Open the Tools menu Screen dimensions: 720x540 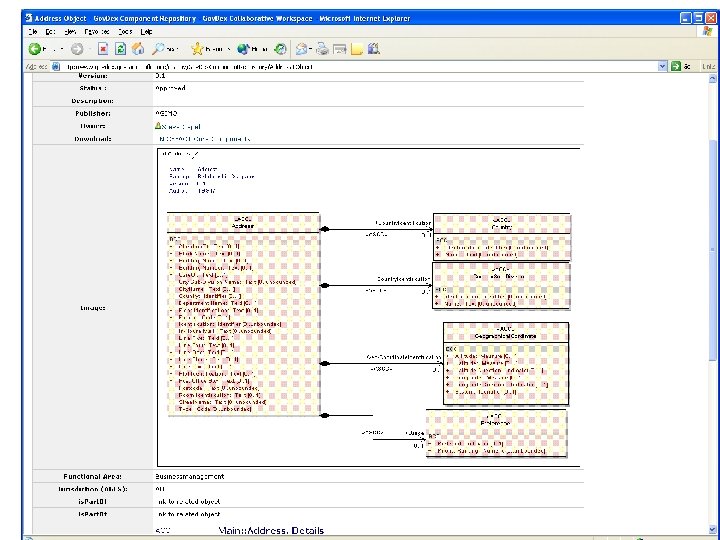tap(125, 31)
